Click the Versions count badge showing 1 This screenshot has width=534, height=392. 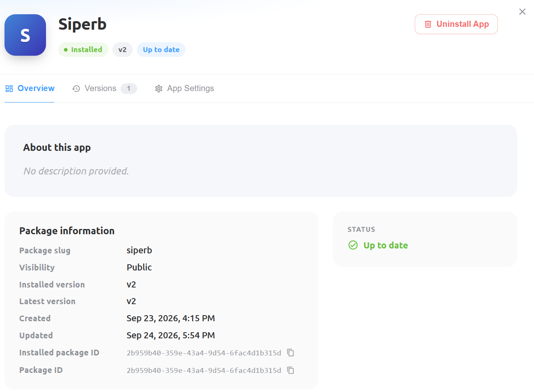pos(129,88)
